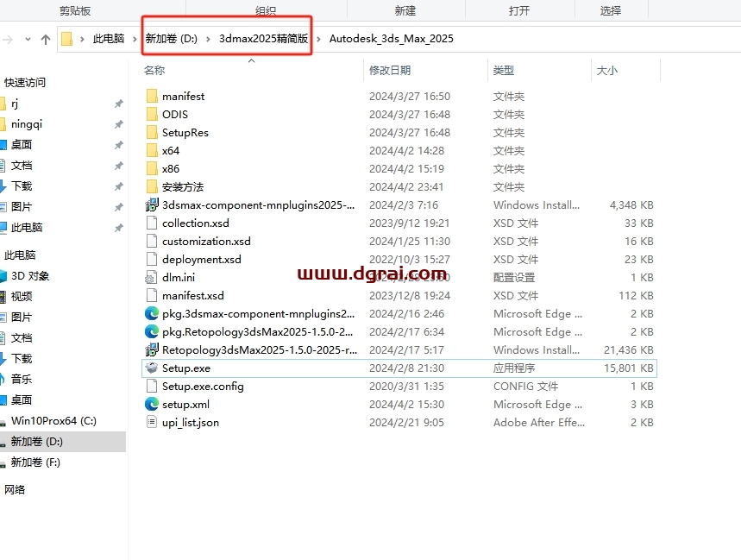
Task: Open the recent locations dropdown arrow
Action: 28,39
